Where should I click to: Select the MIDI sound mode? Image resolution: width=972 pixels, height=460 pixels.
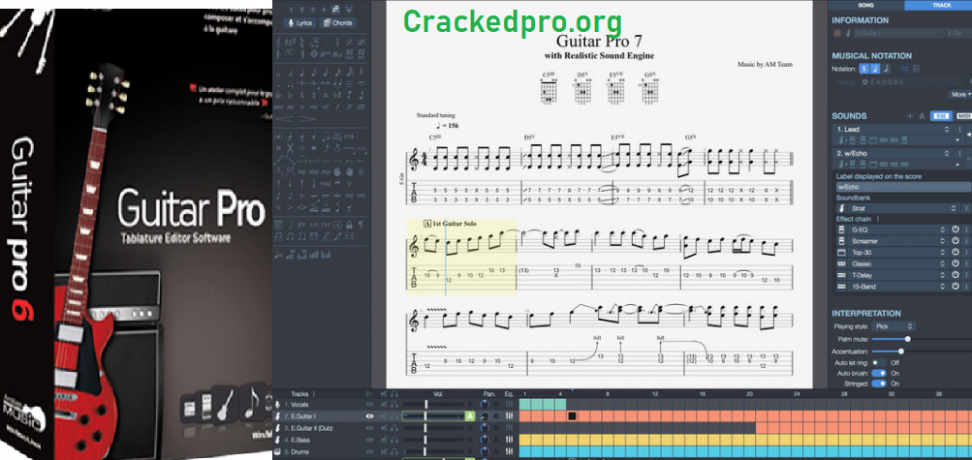point(964,116)
